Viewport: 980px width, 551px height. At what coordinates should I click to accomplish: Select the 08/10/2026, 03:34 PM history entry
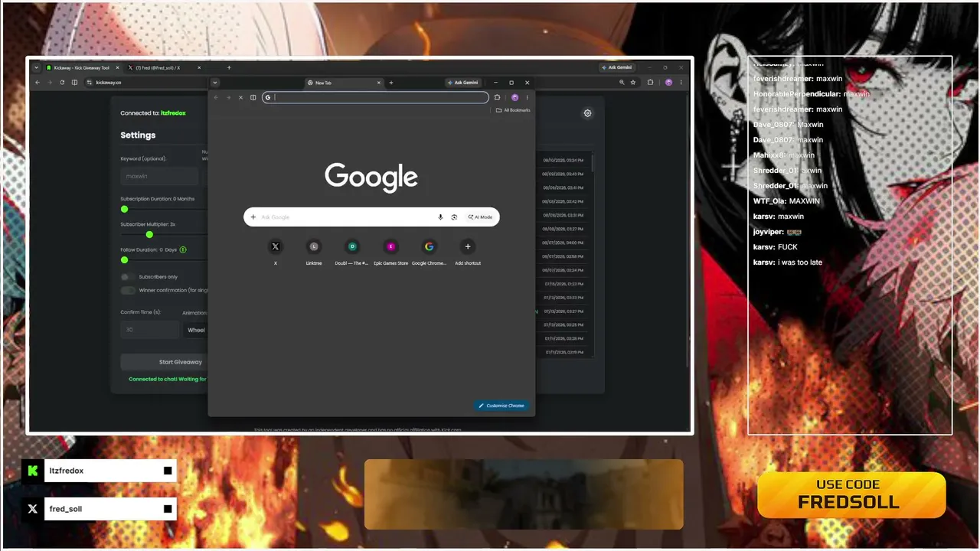coord(563,161)
